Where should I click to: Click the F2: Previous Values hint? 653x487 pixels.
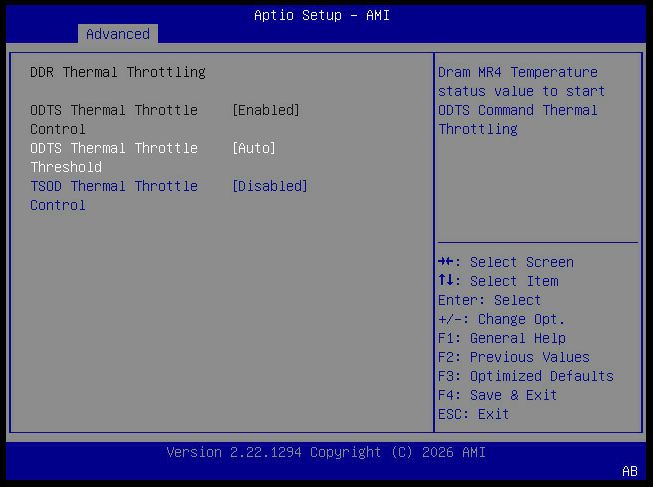click(x=513, y=357)
